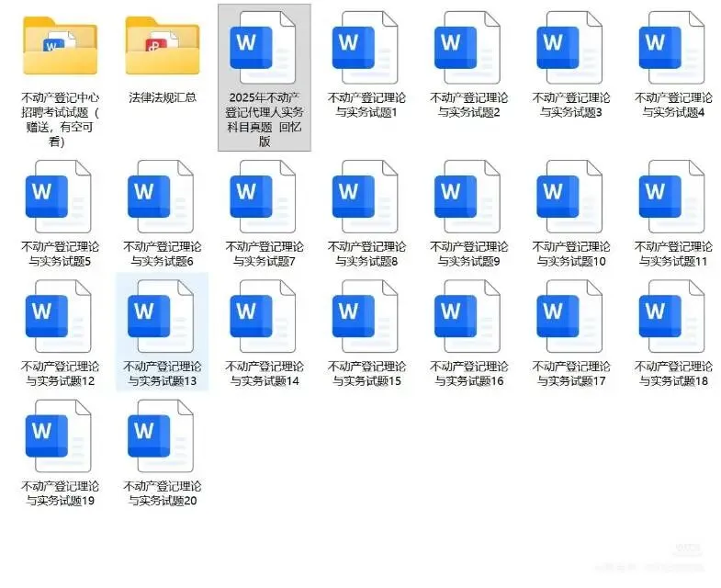This screenshot has width=721, height=588.
Task: Click the label 不动产登记理论与实务试题20
Action: pos(163,492)
